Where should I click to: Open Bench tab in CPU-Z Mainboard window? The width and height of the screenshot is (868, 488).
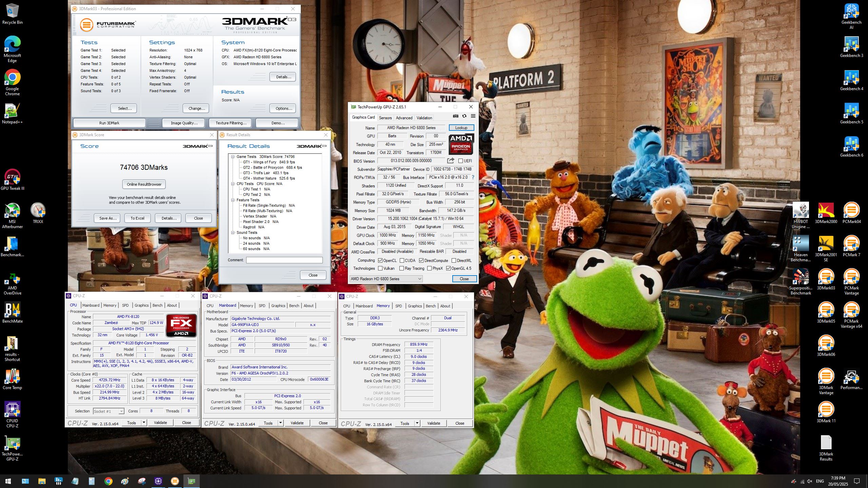(x=294, y=306)
